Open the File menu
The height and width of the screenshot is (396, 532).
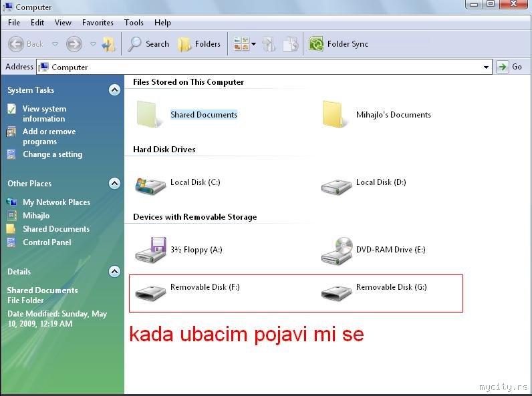(14, 23)
